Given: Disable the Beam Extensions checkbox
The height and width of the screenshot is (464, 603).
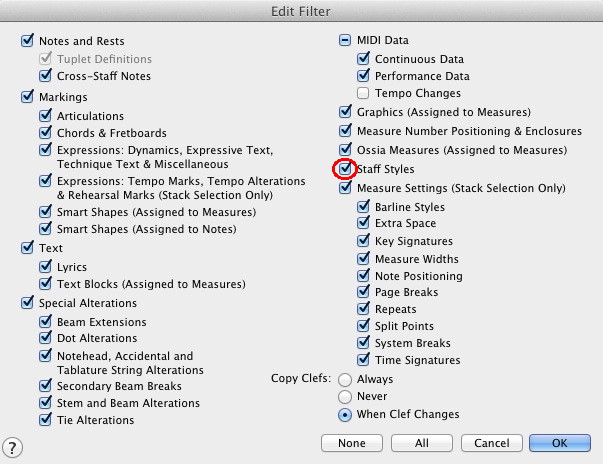Looking at the screenshot, I should (x=45, y=322).
